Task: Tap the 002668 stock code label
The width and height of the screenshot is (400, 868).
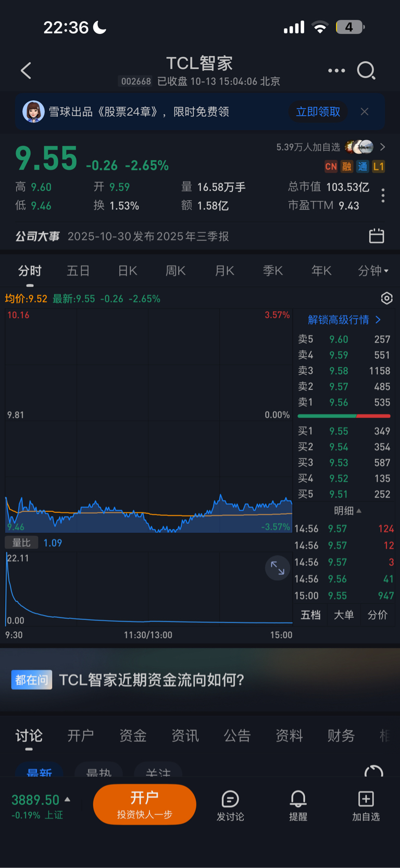Action: coord(136,81)
